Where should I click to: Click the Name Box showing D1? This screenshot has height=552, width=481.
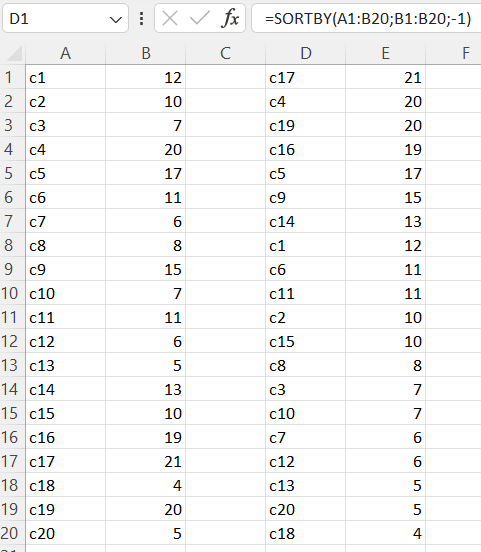tap(65, 18)
